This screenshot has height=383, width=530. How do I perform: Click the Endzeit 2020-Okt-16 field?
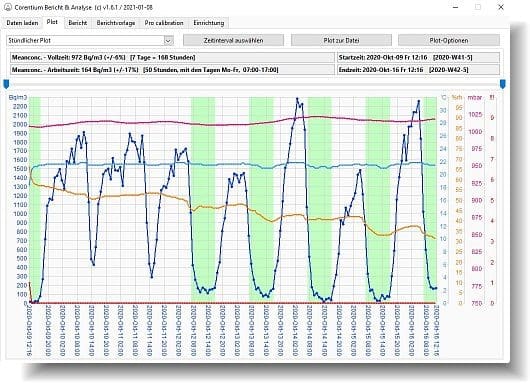(x=418, y=70)
